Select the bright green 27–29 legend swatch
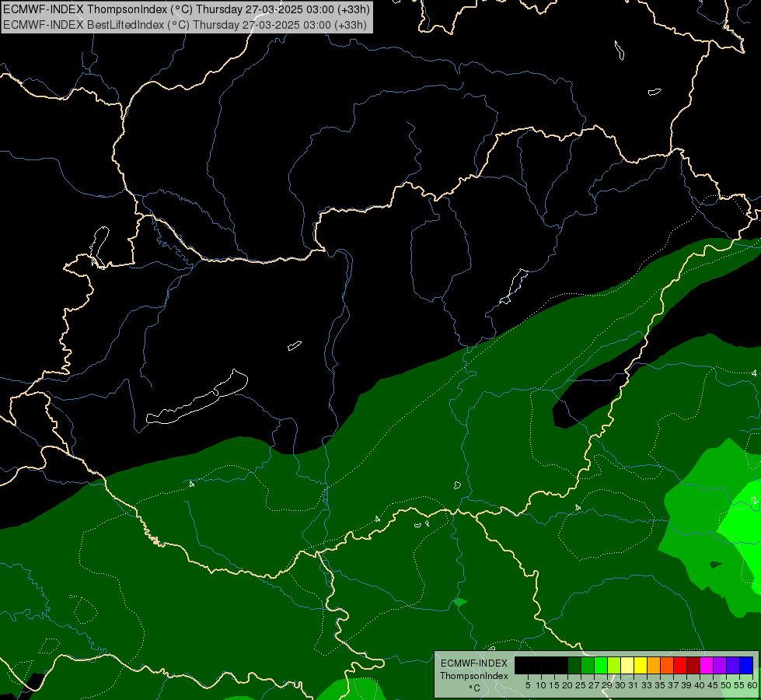 (601, 665)
